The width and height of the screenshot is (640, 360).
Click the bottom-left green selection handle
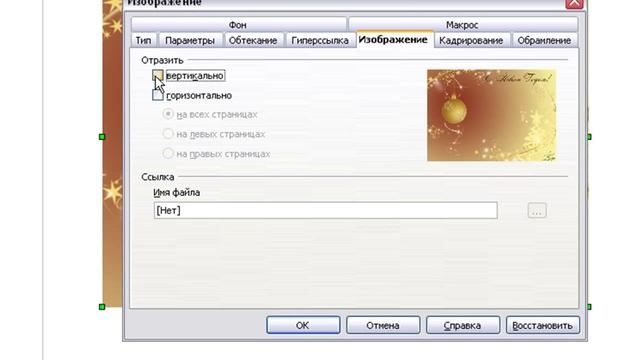point(102,307)
